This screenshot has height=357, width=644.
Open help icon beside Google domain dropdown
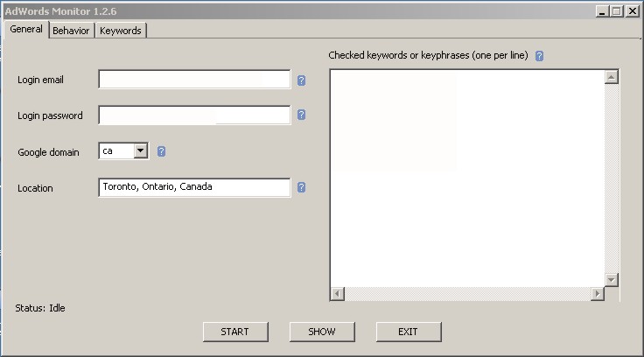pyautogui.click(x=161, y=151)
